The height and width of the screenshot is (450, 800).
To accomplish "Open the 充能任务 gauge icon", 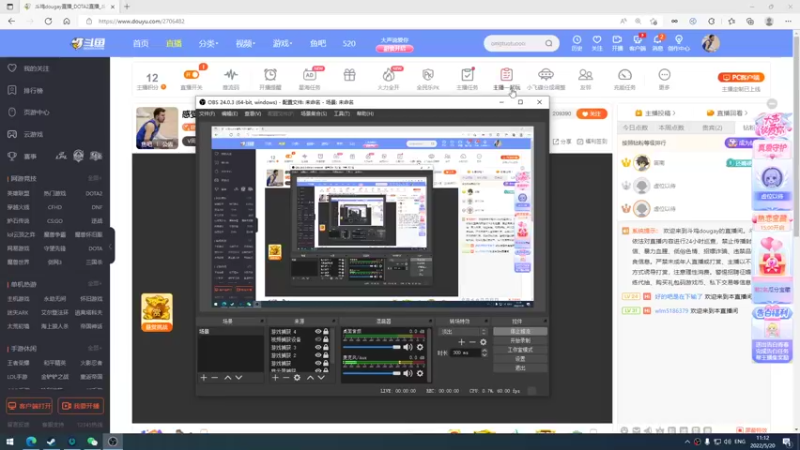I will pos(624,75).
